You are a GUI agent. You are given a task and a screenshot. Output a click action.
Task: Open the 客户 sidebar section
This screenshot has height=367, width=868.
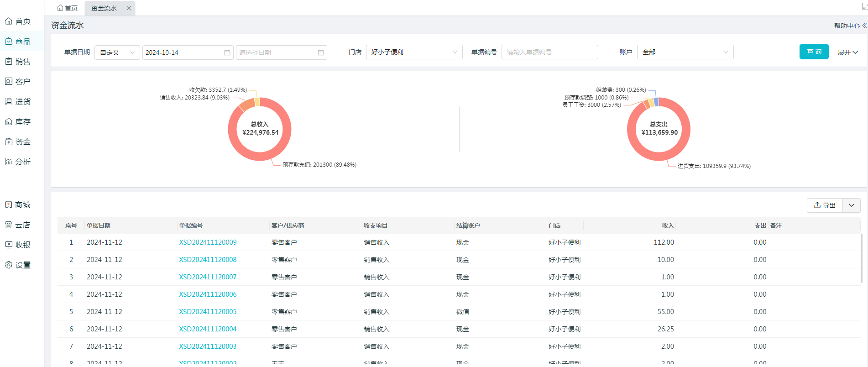(18, 82)
